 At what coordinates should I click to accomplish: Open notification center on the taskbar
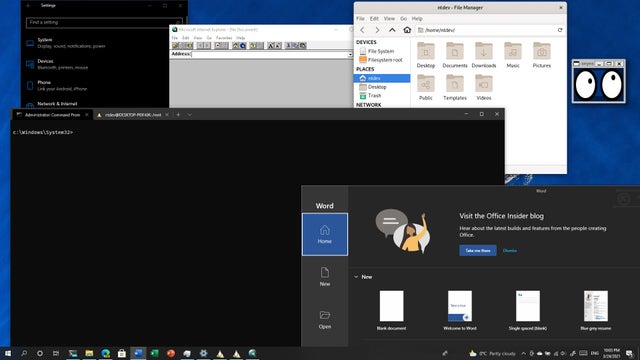629,353
